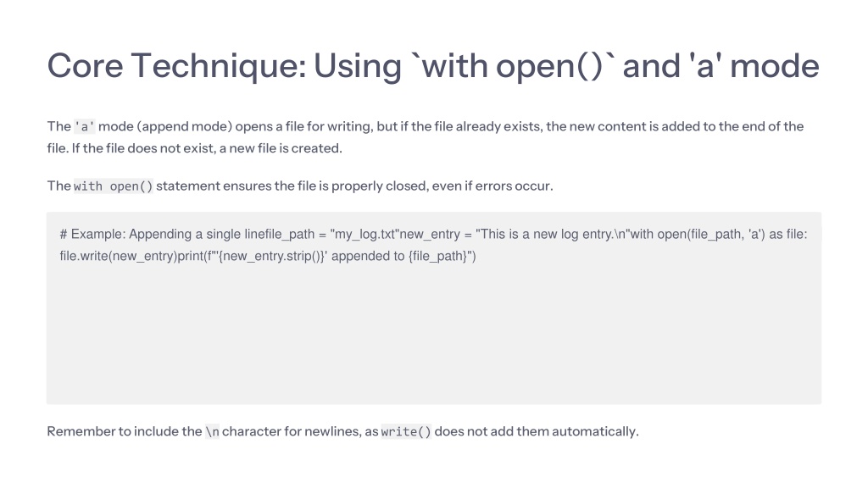Click inside the gray code block area

(x=434, y=308)
